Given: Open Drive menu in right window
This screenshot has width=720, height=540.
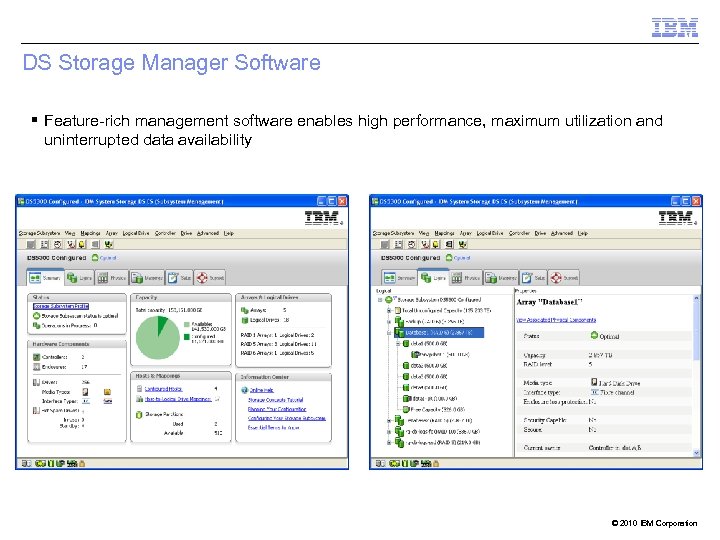Looking at the screenshot, I should (x=540, y=233).
